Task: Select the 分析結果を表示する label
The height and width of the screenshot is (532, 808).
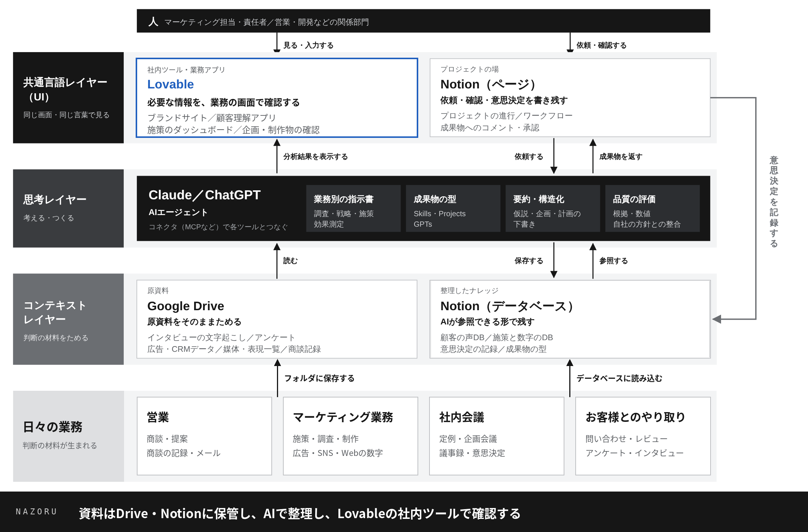Action: tap(316, 157)
